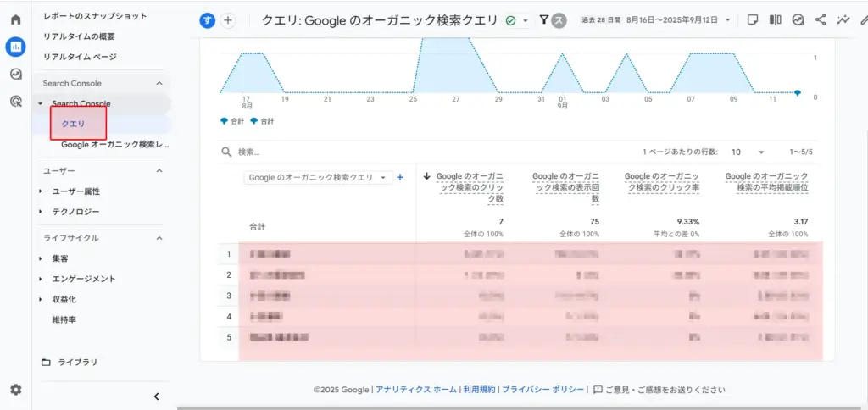Open Admin settings gear icon
Screen dimensions: 868x410
click(15, 390)
